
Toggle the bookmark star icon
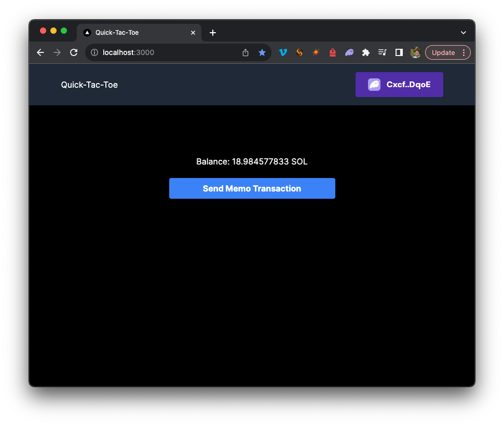(x=262, y=52)
